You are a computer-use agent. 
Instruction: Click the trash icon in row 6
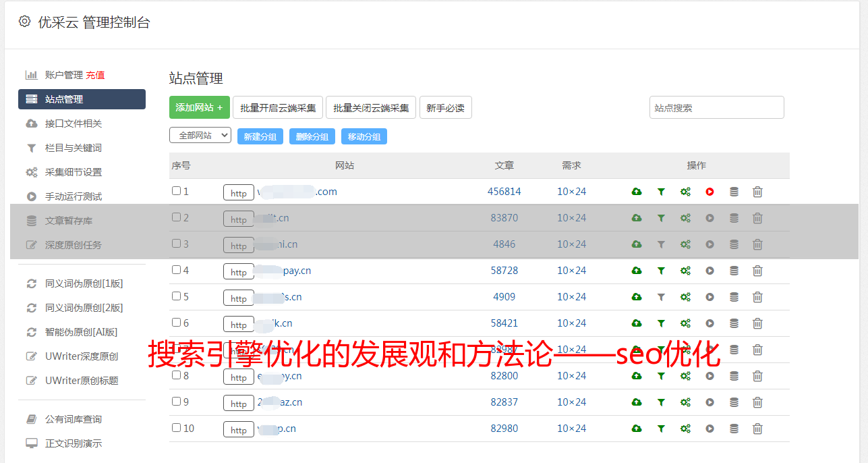757,323
